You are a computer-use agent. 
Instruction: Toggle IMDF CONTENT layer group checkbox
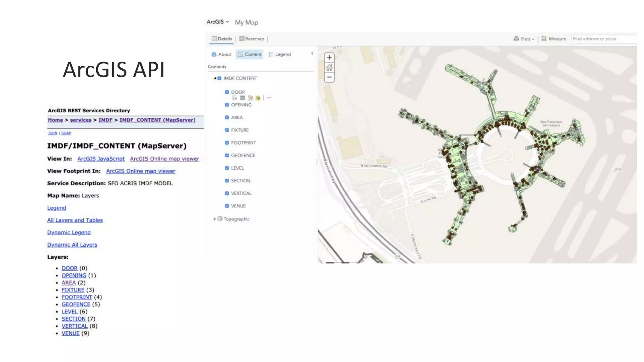tap(219, 78)
